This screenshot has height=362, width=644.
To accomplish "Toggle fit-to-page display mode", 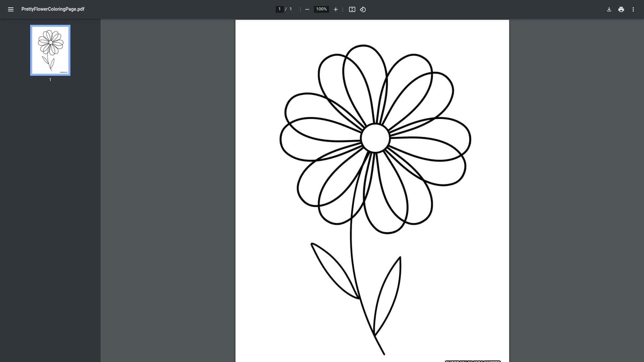I will click(x=350, y=9).
